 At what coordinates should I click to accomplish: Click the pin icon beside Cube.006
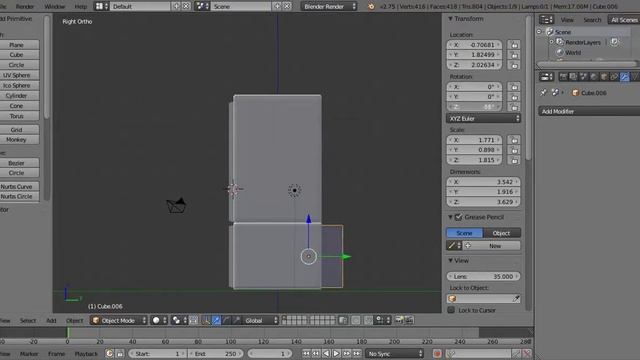(543, 93)
